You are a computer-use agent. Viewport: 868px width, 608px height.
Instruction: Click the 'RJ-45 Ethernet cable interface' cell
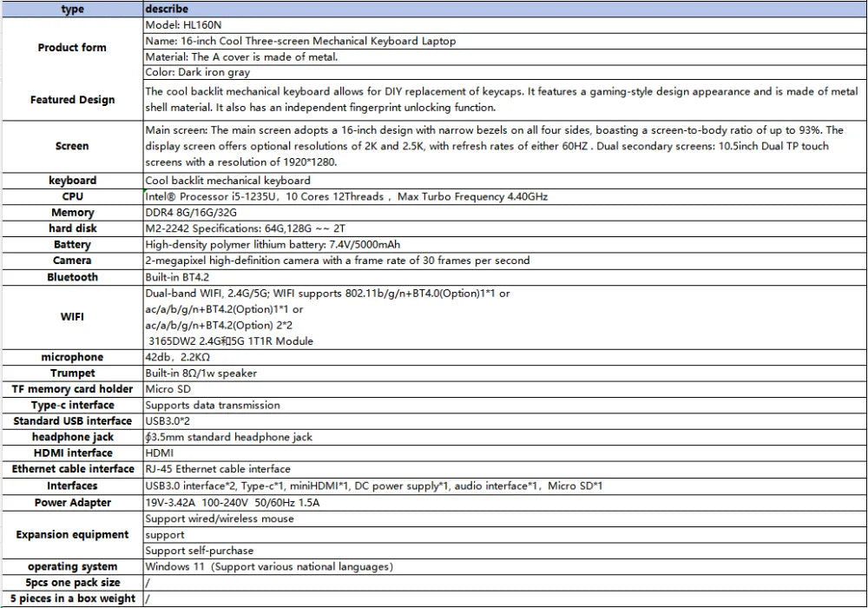pos(505,470)
